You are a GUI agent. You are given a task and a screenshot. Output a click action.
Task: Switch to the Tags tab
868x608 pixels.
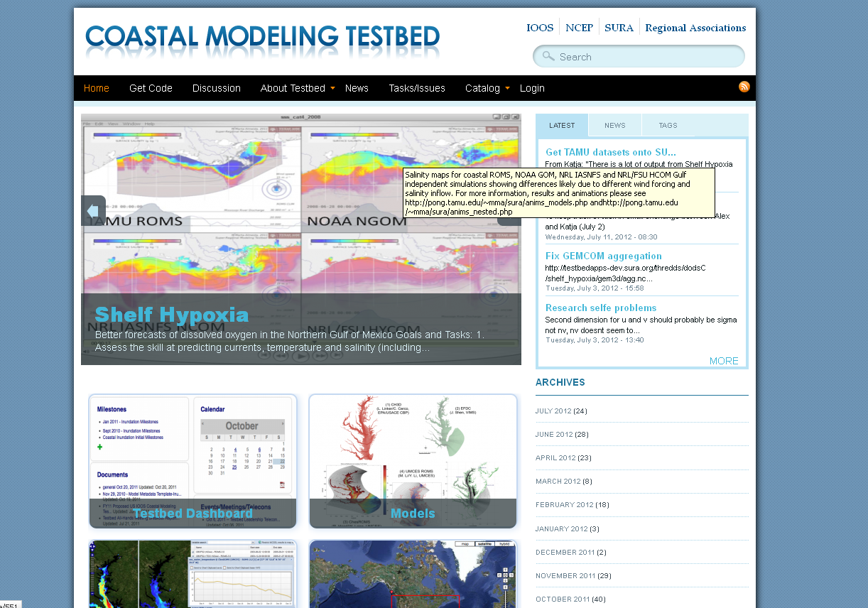point(668,126)
